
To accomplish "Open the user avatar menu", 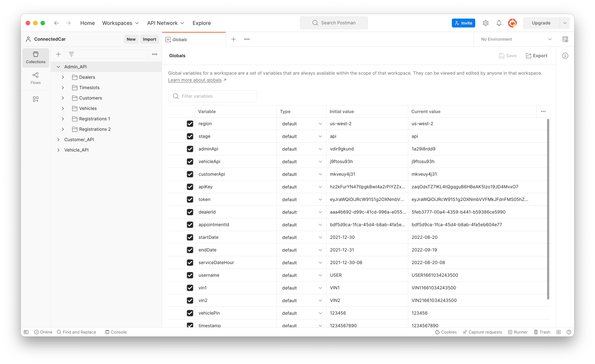I will coord(512,23).
